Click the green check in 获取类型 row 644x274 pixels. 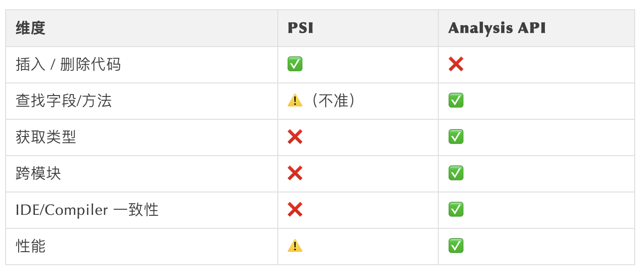[x=456, y=137]
